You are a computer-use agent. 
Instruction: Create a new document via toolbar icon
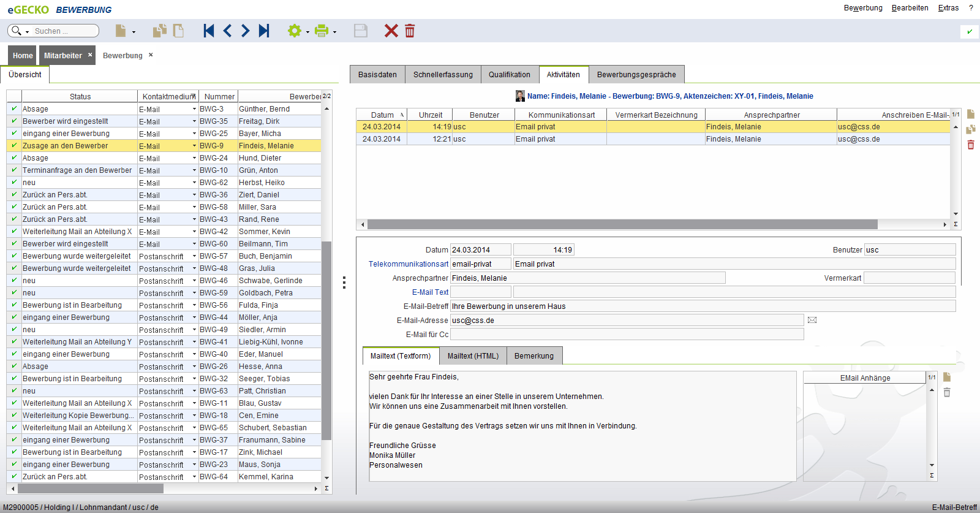(121, 31)
